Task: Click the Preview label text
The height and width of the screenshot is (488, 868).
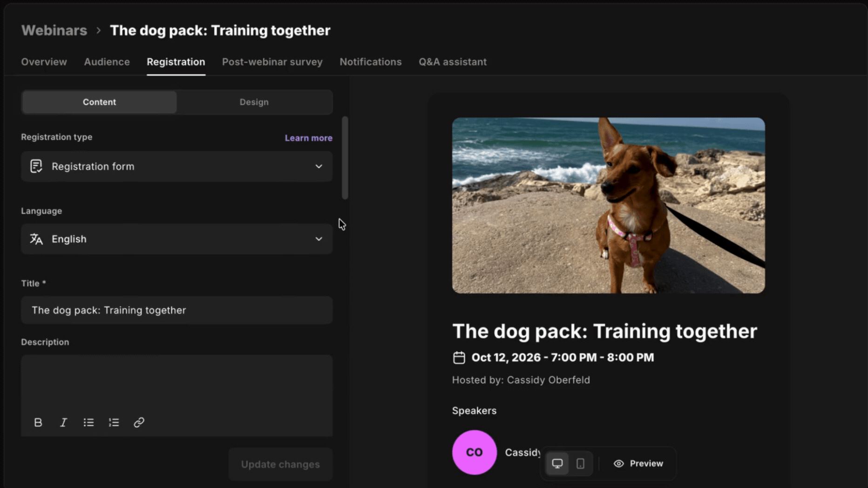Action: [x=646, y=463]
